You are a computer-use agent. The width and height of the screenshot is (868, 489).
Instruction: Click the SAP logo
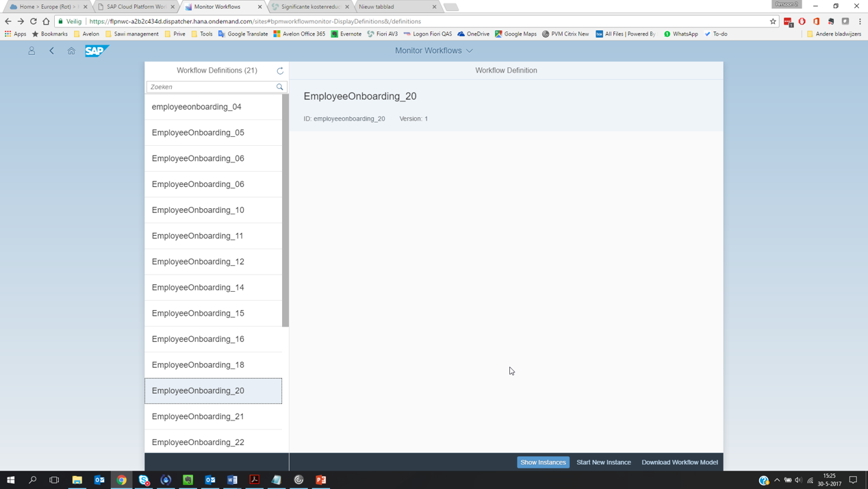[96, 51]
